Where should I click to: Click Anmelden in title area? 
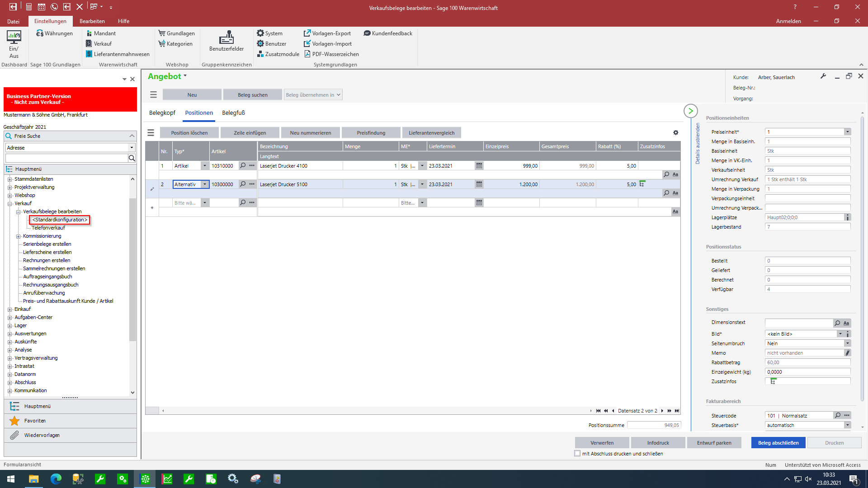click(788, 21)
